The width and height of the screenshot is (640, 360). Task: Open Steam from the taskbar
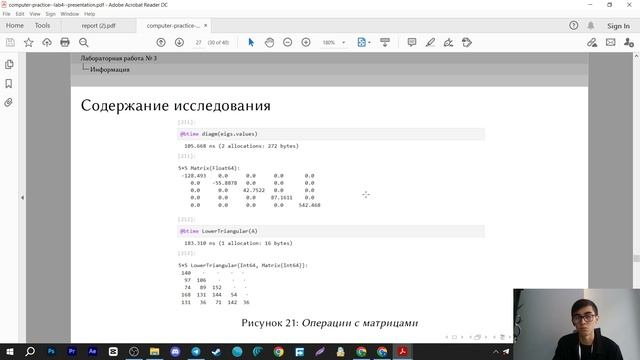[216, 351]
